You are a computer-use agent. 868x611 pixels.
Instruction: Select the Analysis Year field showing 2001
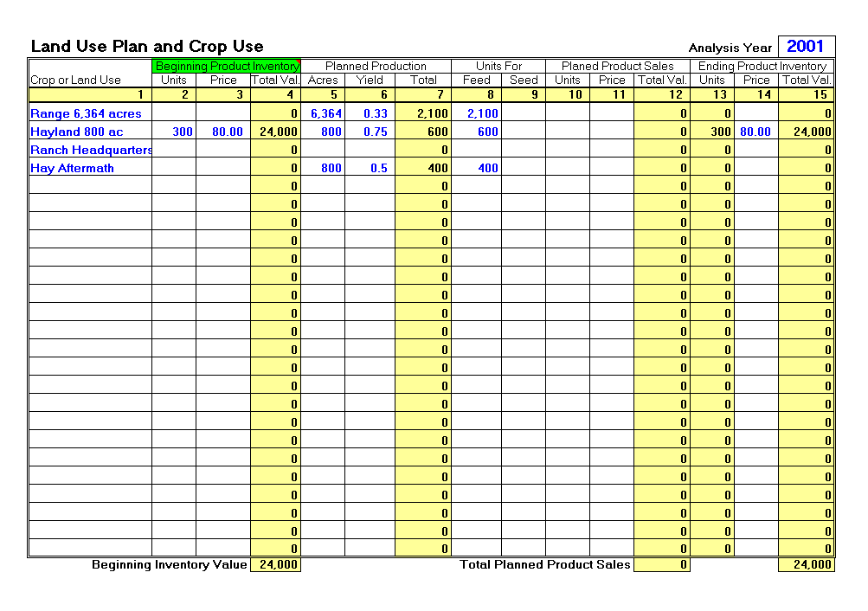point(808,45)
